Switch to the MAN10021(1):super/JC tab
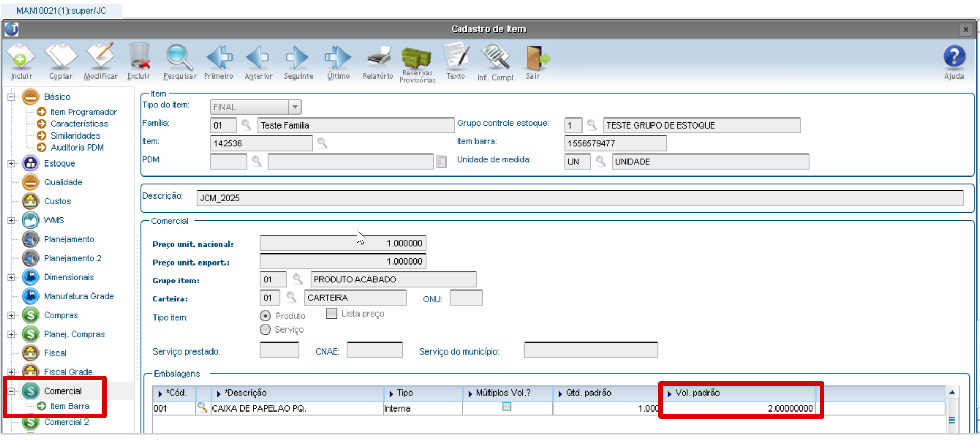This screenshot has height=440, width=980. 61,11
